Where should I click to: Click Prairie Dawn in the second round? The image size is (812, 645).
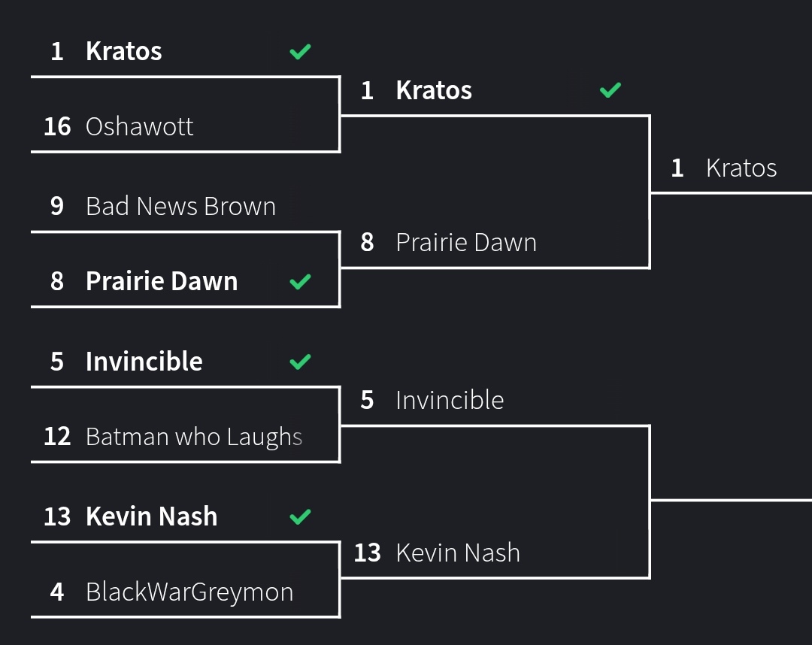pos(466,243)
